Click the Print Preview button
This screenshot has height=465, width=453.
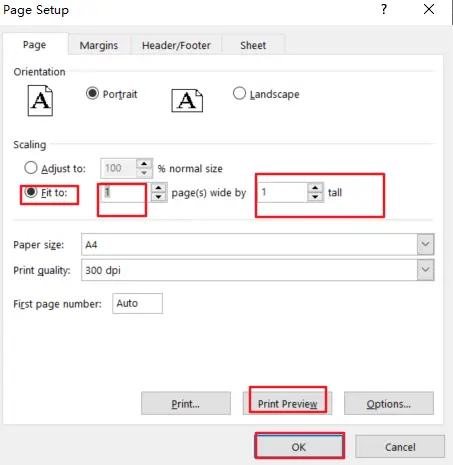pos(287,404)
